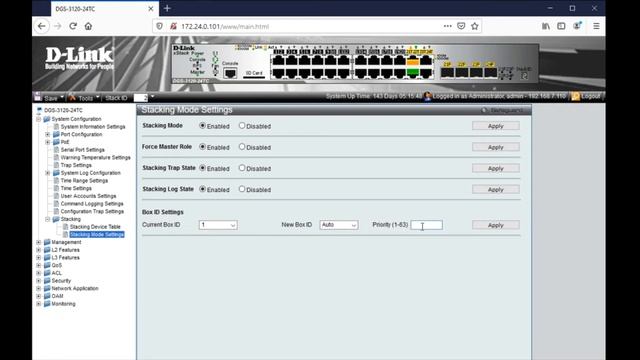Set Stacking Trap State to Disabled

242,168
